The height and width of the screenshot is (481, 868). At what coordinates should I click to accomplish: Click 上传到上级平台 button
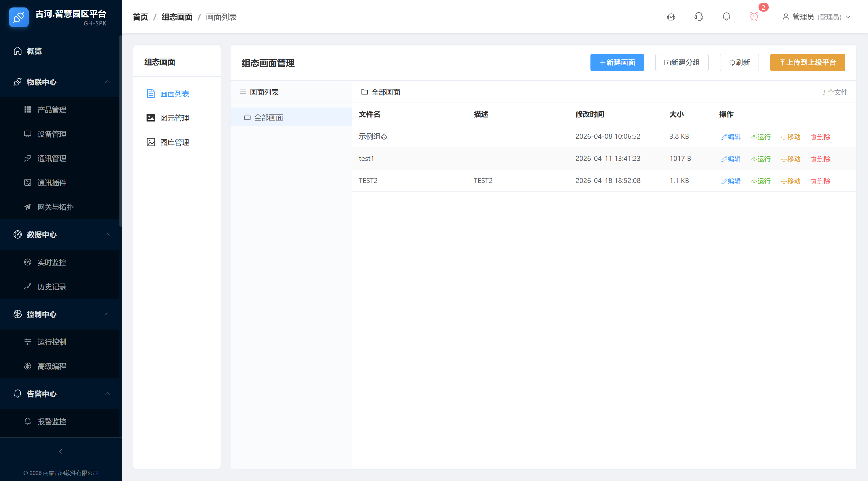click(x=807, y=62)
